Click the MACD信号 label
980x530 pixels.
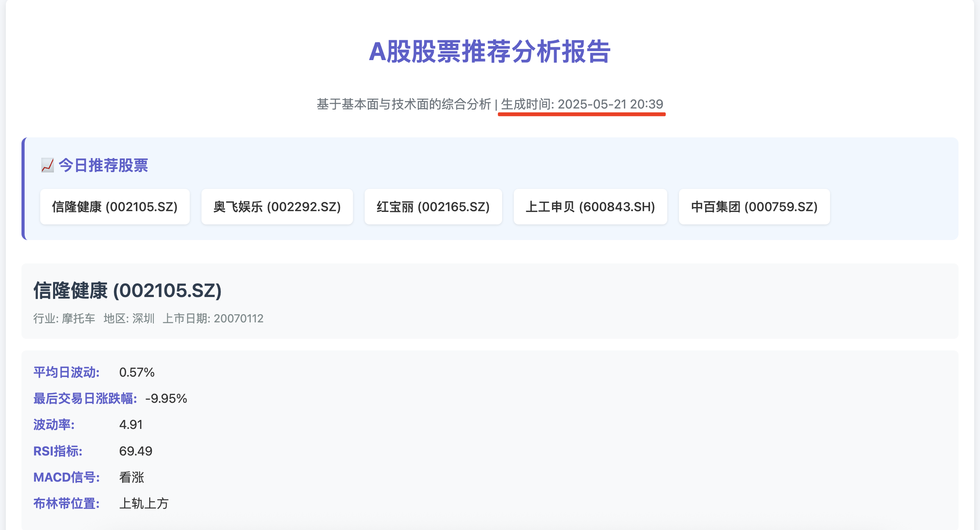pyautogui.click(x=67, y=477)
